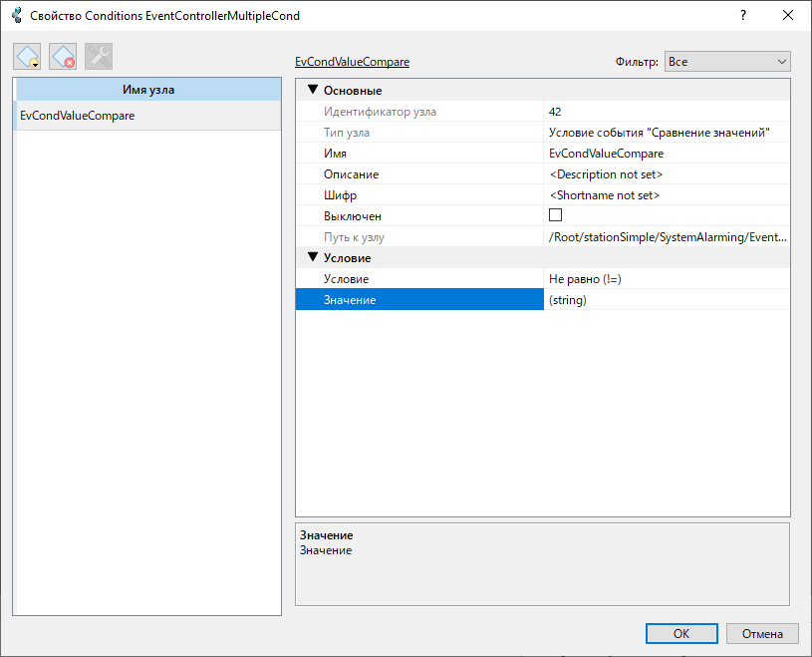Click the add node icon with dropdown arrow
The height and width of the screenshot is (657, 812).
(28, 57)
